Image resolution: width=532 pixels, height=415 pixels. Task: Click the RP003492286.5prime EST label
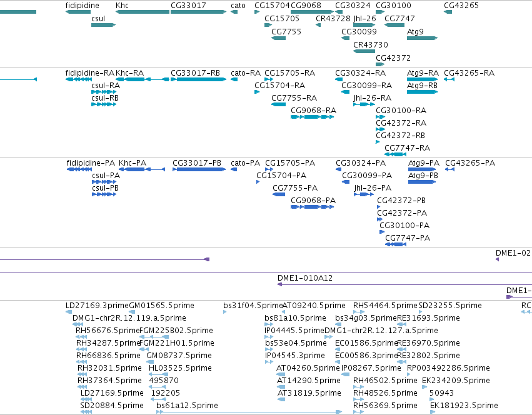(448, 368)
